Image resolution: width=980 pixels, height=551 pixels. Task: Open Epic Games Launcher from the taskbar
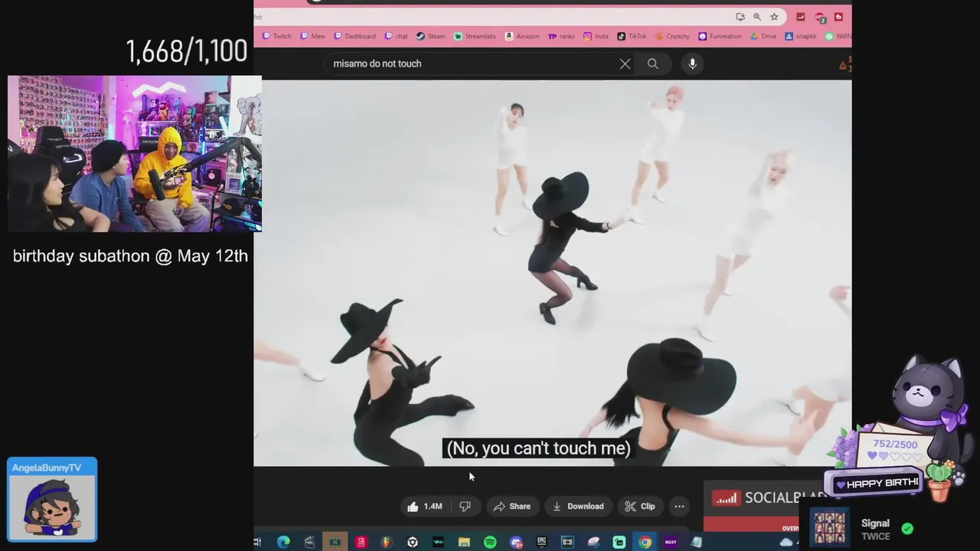coord(542,542)
